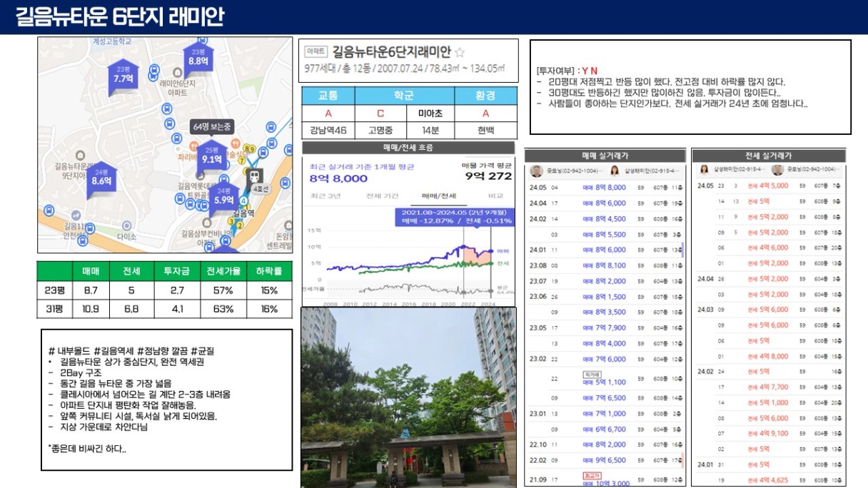Image resolution: width=868 pixels, height=488 pixels.
Task: Click the 전세가율 column header
Action: click(223, 271)
